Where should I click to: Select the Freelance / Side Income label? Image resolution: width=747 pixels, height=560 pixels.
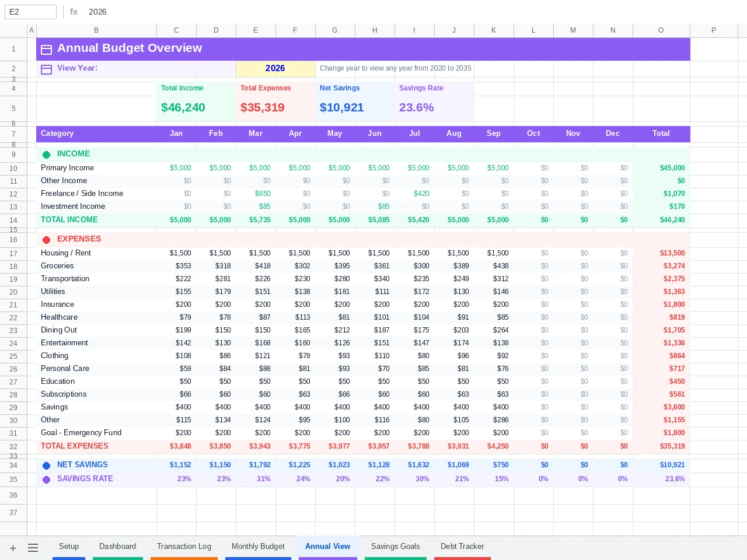coord(82,194)
